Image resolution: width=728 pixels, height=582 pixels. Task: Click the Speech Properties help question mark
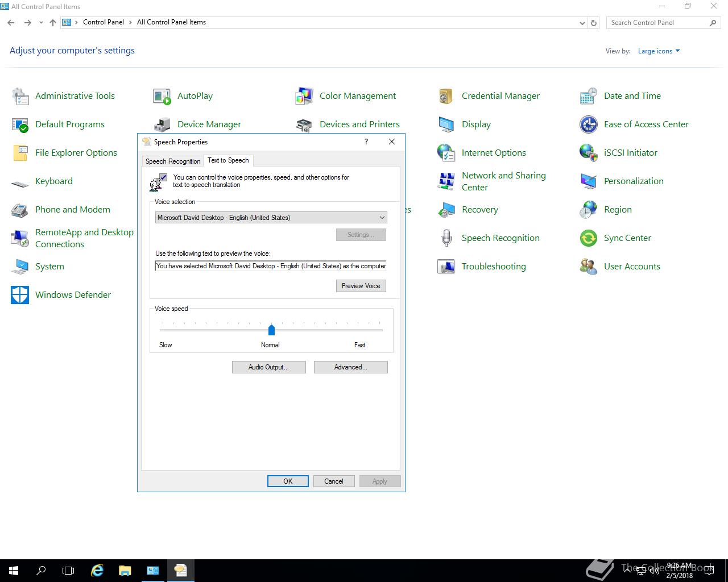[x=366, y=142]
